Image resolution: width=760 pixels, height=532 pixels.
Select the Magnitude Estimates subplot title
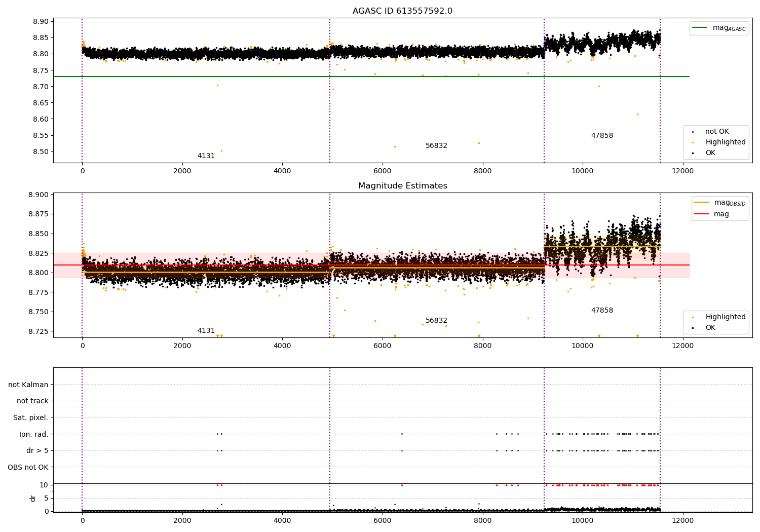[402, 186]
